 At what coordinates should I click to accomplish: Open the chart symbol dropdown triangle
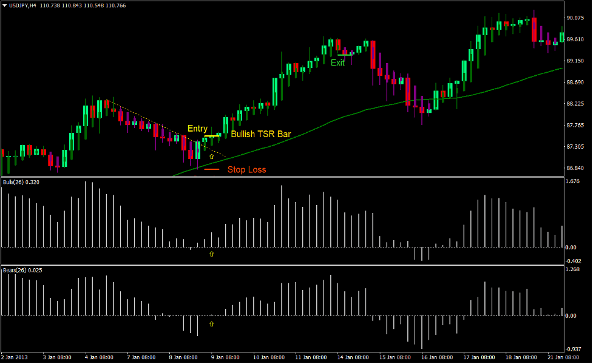point(5,5)
